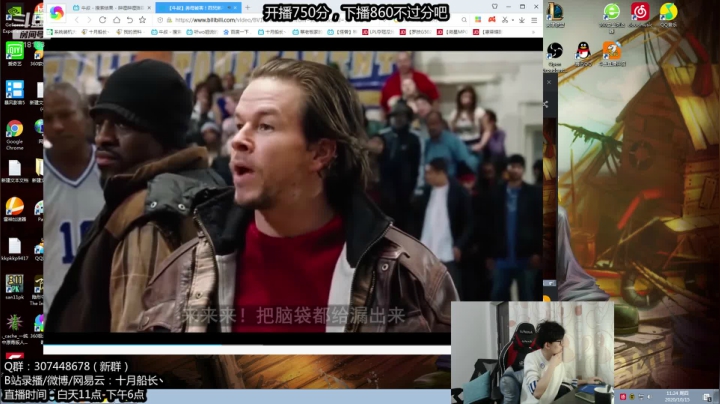Viewport: 720px width, 404px height.
Task: Click the restore/undo closed tab arrow
Action: click(129, 20)
